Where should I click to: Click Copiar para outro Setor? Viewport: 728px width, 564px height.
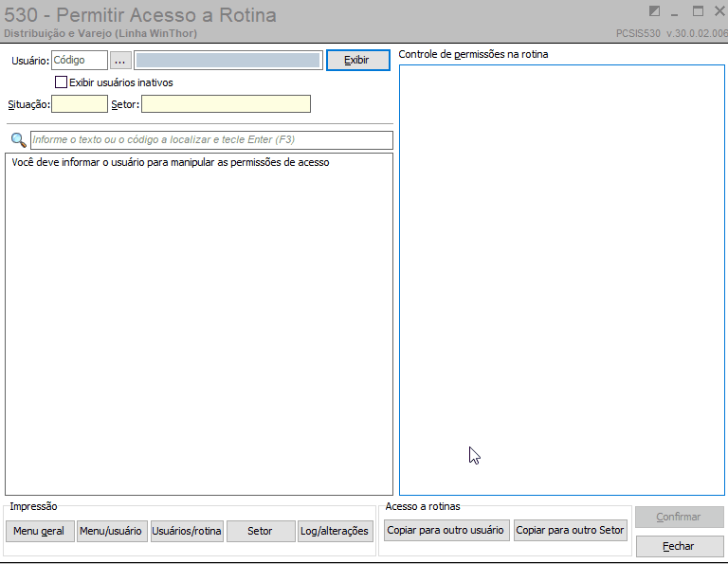point(571,530)
